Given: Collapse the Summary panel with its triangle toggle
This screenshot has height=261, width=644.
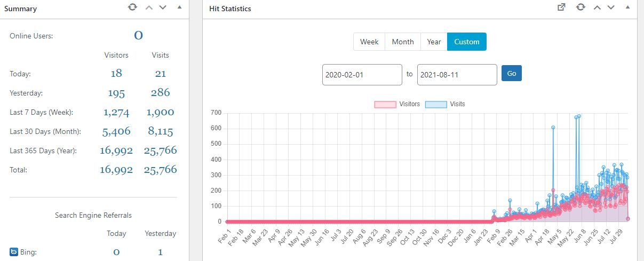Looking at the screenshot, I should [x=179, y=7].
